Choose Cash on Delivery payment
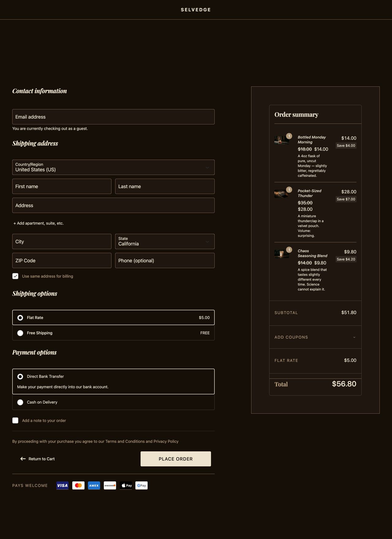The image size is (392, 539). [x=20, y=402]
